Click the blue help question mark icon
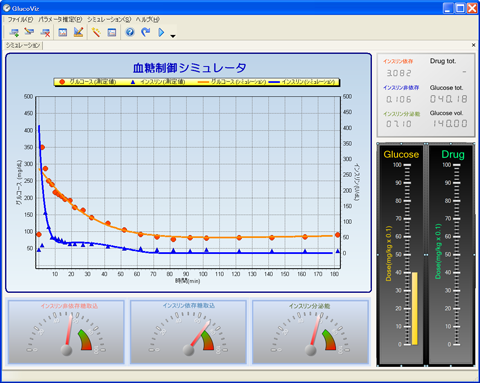 click(x=130, y=32)
